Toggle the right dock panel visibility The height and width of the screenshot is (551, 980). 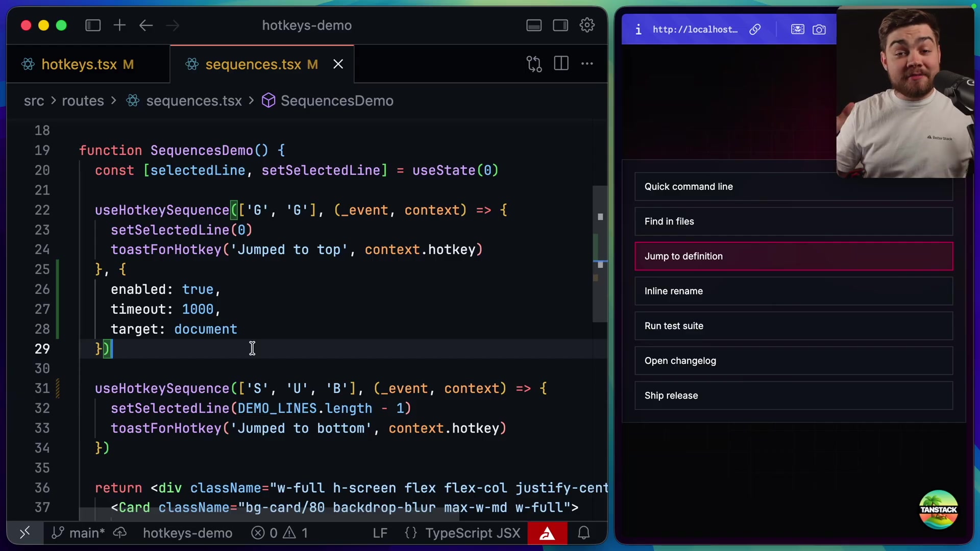(x=560, y=25)
